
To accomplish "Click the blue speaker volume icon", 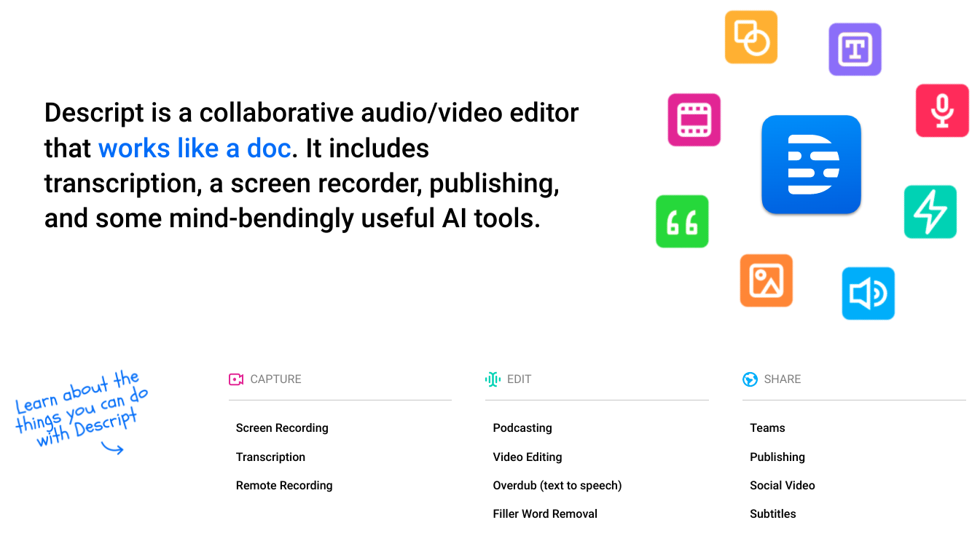I will pos(868,293).
